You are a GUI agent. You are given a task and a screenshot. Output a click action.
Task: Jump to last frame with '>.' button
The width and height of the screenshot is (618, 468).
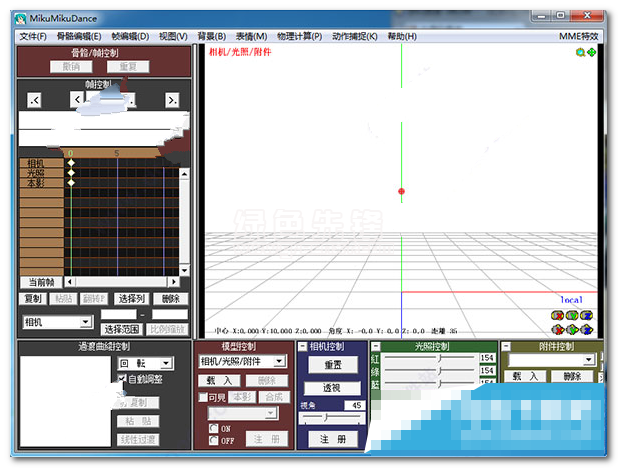[x=172, y=100]
